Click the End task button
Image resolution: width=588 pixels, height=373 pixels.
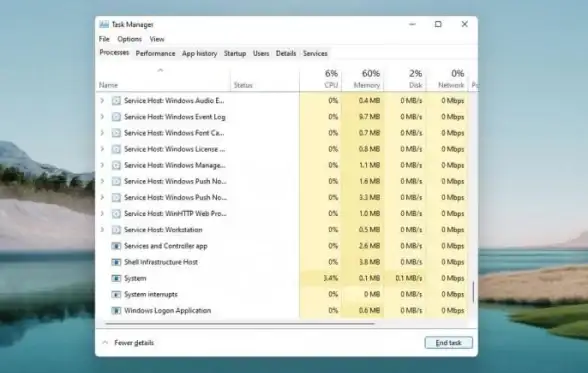[x=448, y=343]
